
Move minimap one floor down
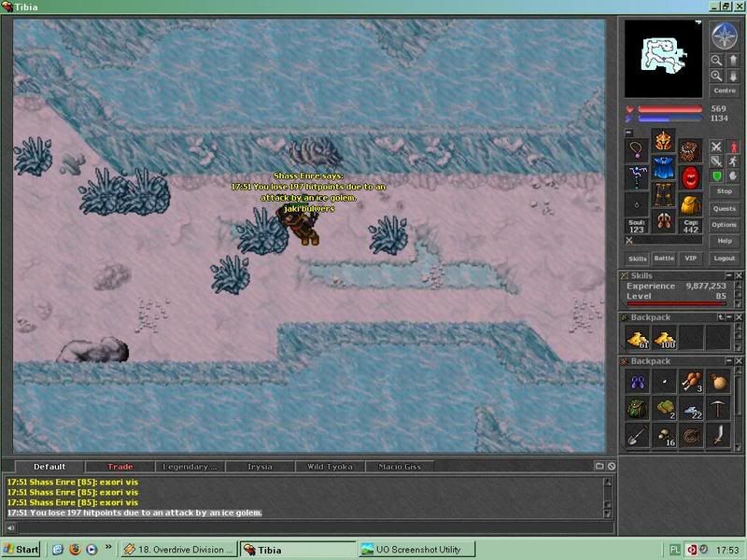click(x=733, y=77)
